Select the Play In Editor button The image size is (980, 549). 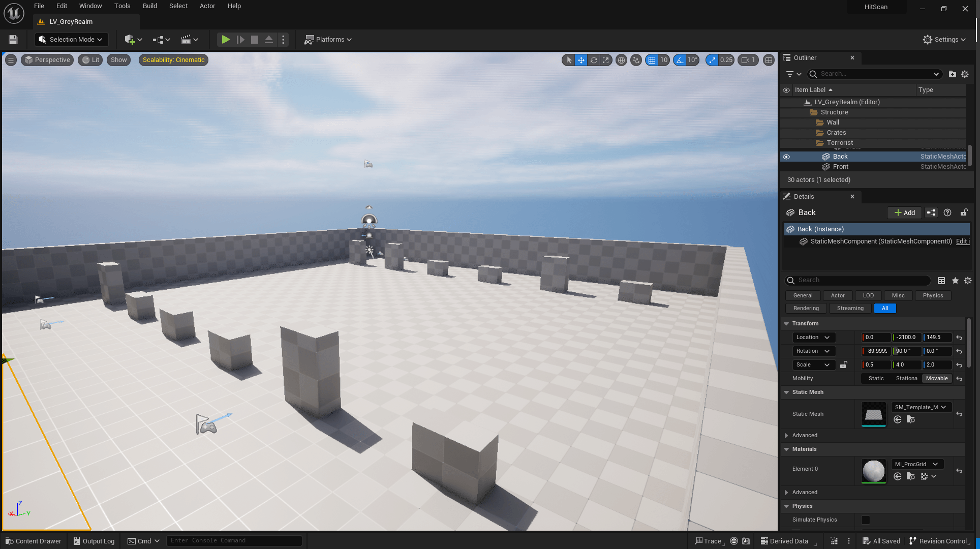[226, 39]
